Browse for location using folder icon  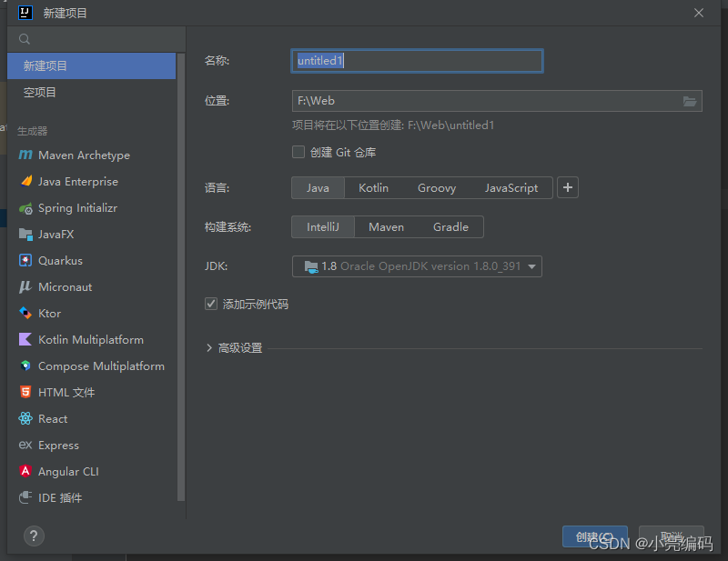(x=690, y=101)
